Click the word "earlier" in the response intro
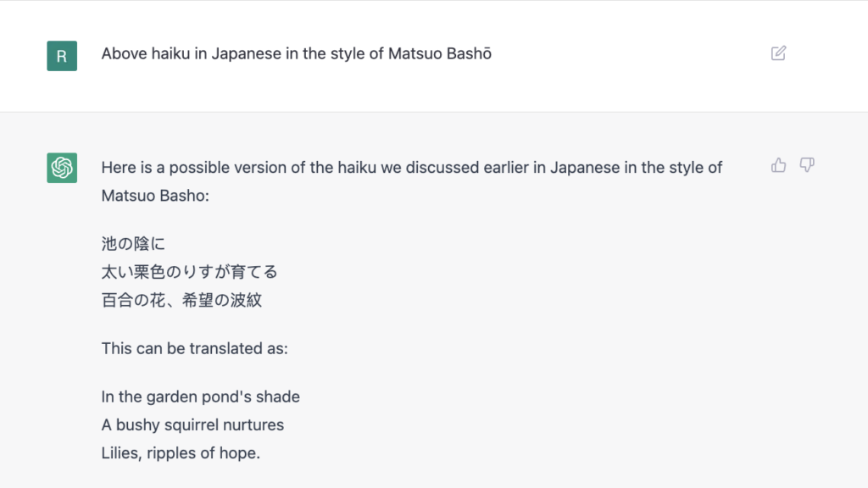Viewport: 868px width, 488px height. (506, 168)
